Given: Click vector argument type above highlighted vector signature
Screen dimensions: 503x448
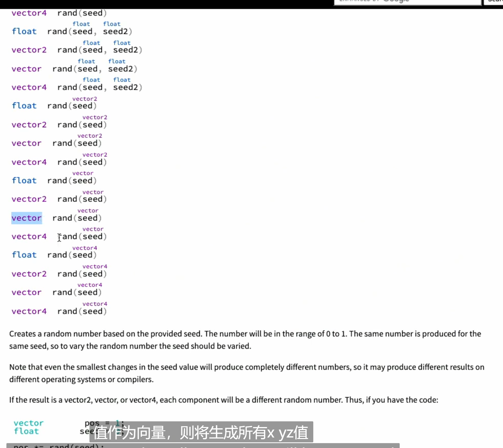Looking at the screenshot, I should [88, 210].
